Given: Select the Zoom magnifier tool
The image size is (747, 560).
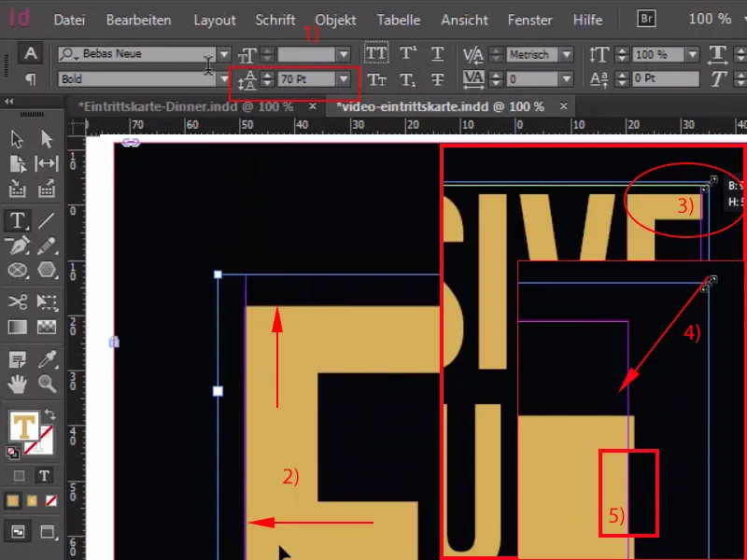Looking at the screenshot, I should tap(47, 384).
